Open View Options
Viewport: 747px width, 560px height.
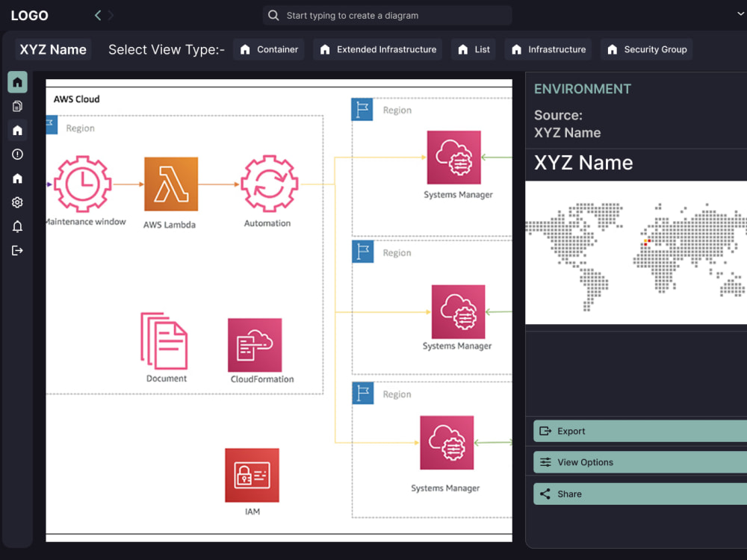(x=640, y=462)
